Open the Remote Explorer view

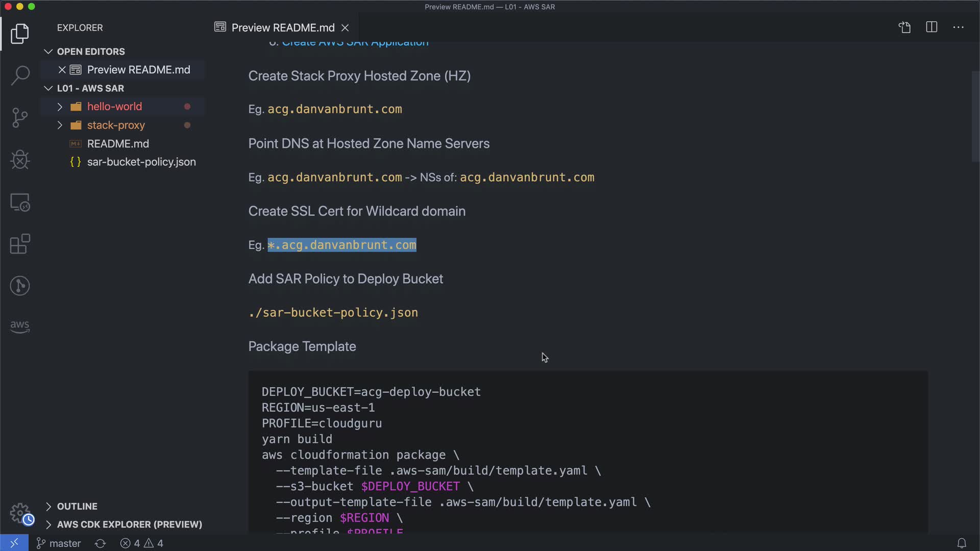(x=20, y=203)
